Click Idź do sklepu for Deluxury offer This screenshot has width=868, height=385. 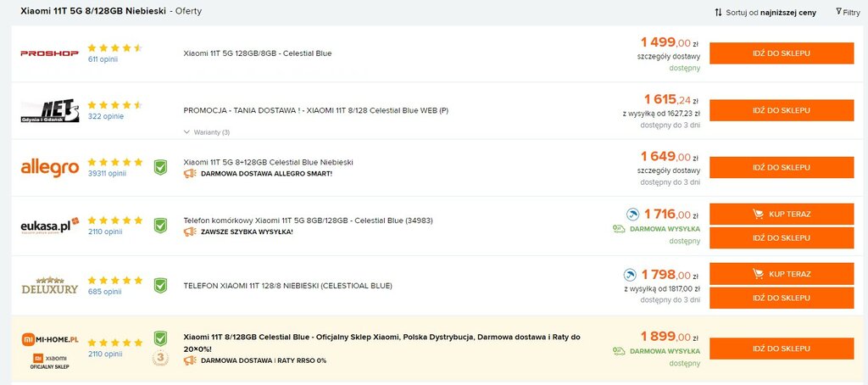point(782,298)
